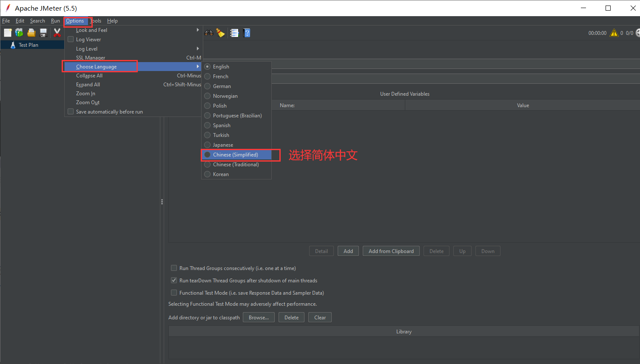The width and height of the screenshot is (640, 364).
Task: Check Run Thread Groups consecutively
Action: pyautogui.click(x=174, y=268)
